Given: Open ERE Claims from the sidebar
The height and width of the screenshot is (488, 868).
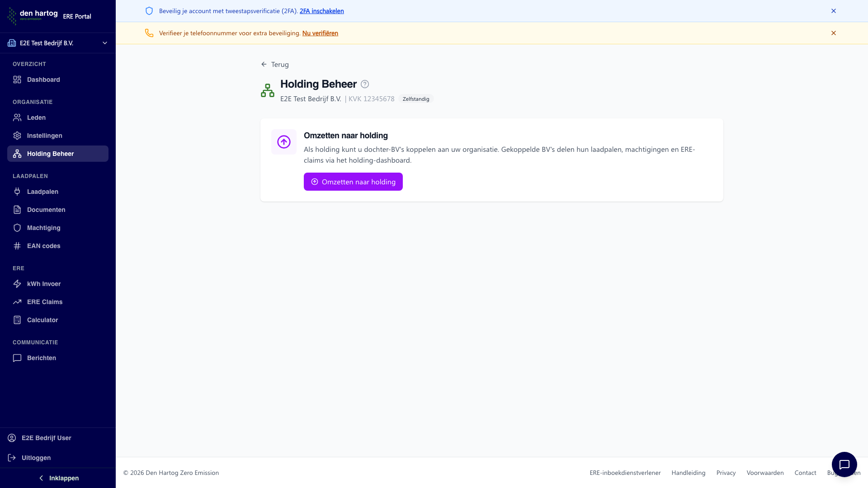Looking at the screenshot, I should (x=45, y=302).
